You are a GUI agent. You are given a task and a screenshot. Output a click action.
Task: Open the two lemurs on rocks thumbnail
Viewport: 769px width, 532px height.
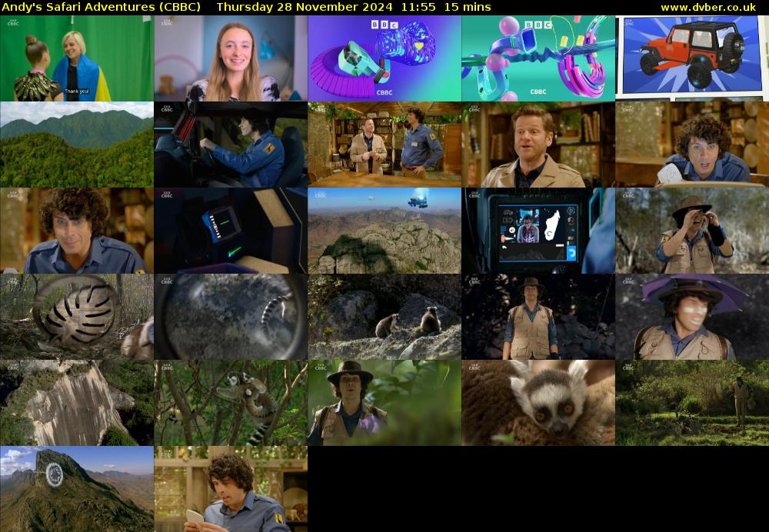point(384,317)
